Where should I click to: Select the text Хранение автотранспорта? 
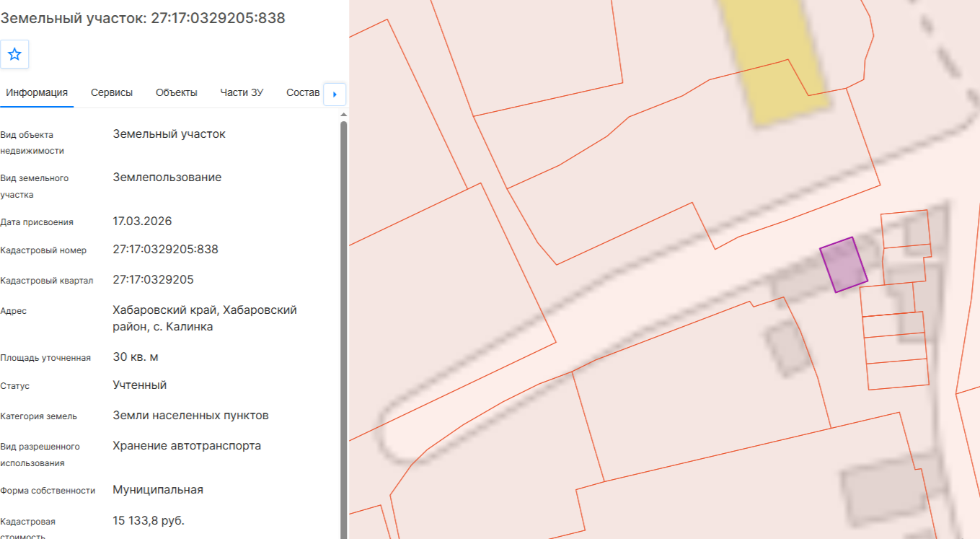(187, 446)
